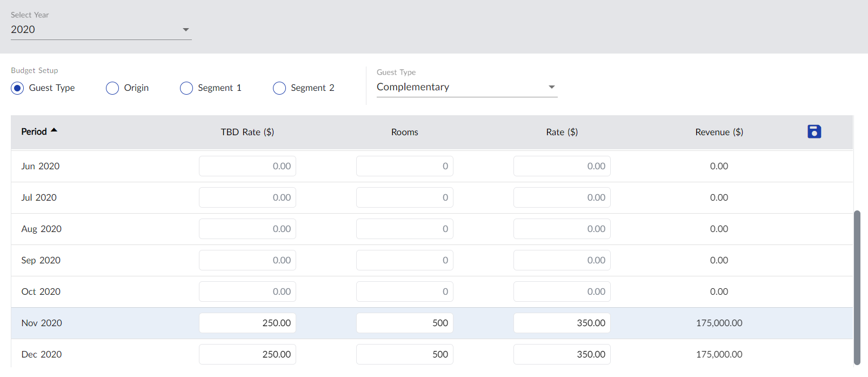The width and height of the screenshot is (868, 377).
Task: Click Rate 350.00 field for Dec 2020
Action: click(562, 354)
